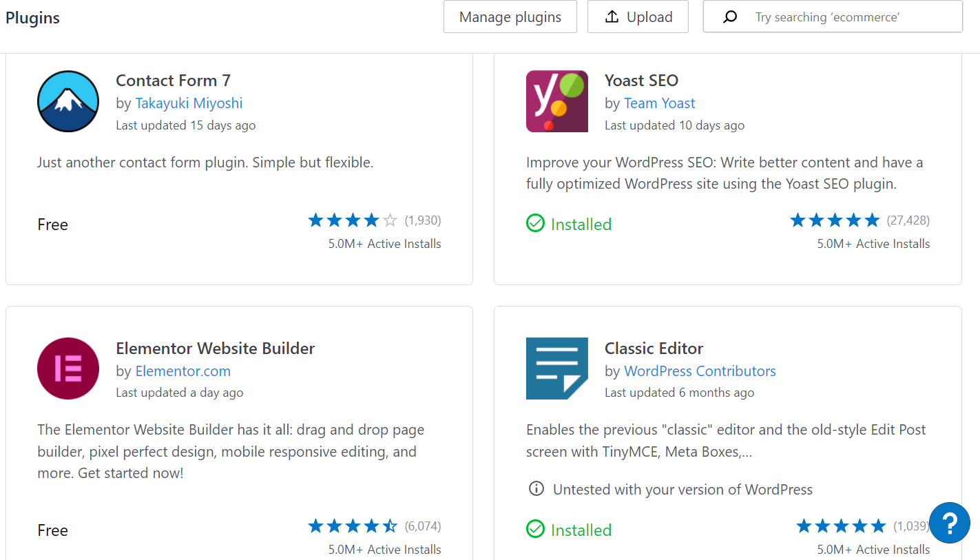Focus the plugin search field

click(833, 17)
